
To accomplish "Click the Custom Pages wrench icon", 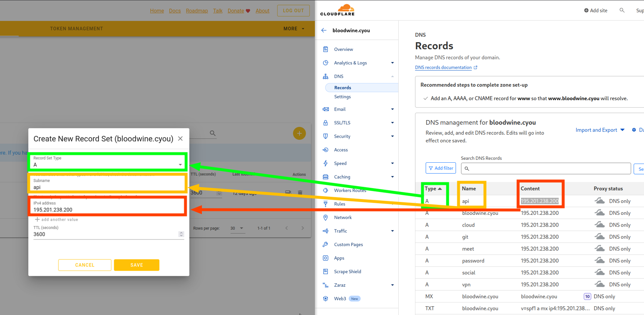I will (x=326, y=244).
